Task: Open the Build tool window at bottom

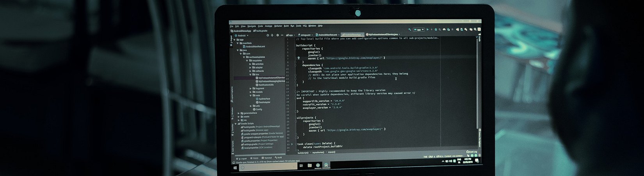Action: pyautogui.click(x=278, y=157)
